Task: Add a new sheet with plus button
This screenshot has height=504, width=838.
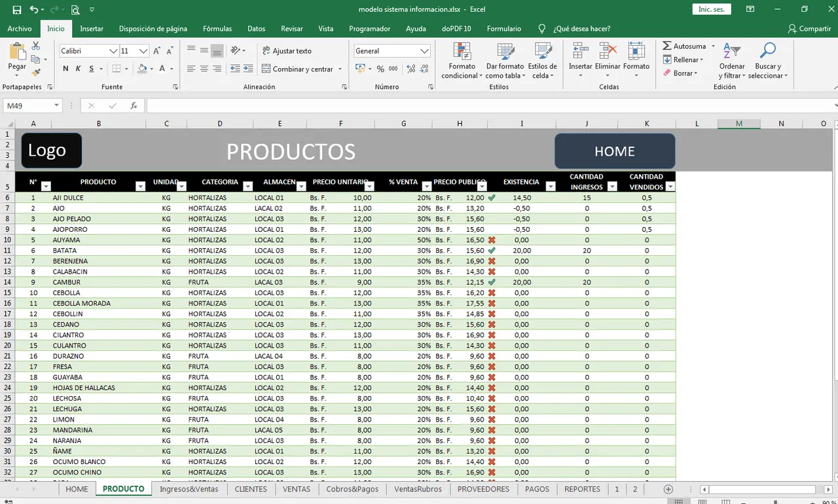Action: click(x=668, y=489)
